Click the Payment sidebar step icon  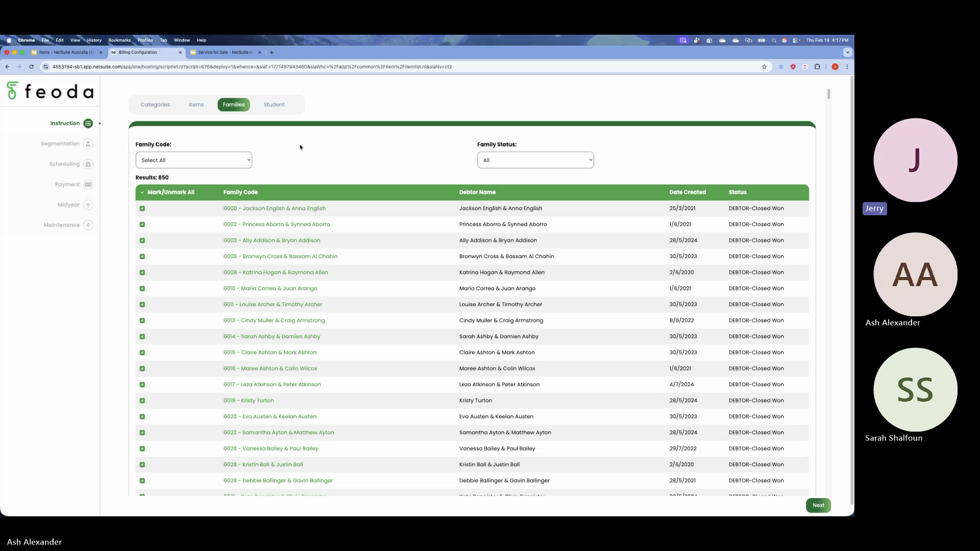(88, 185)
